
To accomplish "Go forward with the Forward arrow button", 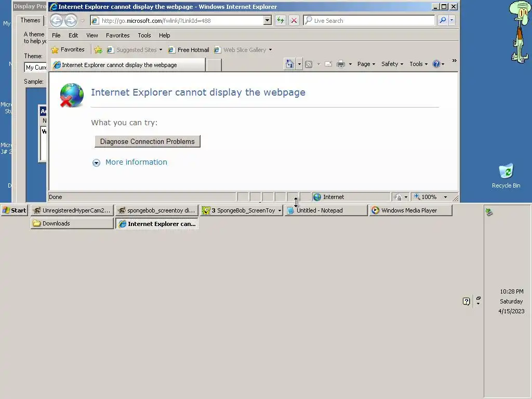I will tap(71, 20).
